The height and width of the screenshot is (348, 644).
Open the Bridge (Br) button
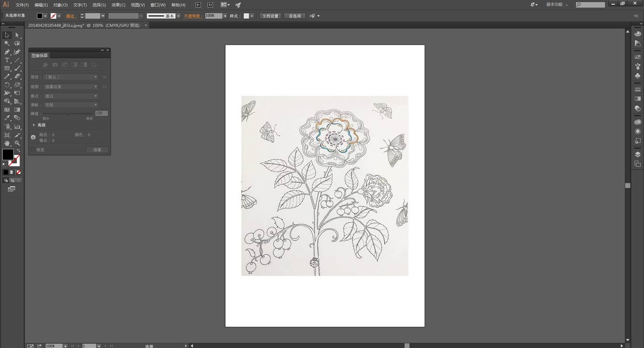click(198, 5)
